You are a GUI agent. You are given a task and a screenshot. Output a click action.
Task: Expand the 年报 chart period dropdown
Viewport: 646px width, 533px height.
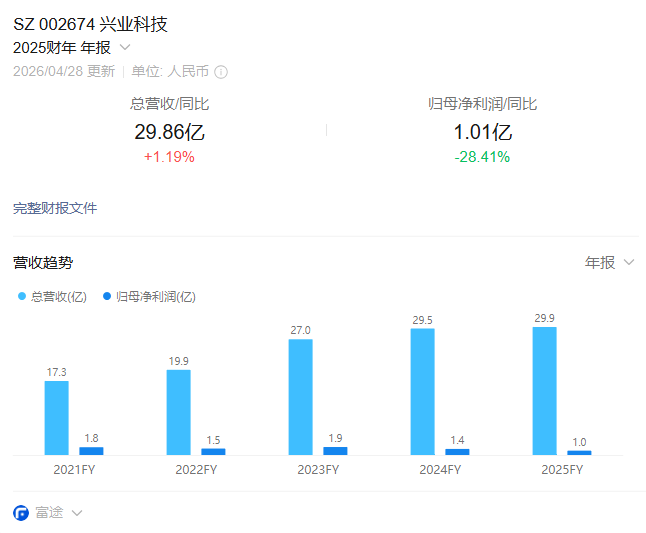[x=609, y=262]
